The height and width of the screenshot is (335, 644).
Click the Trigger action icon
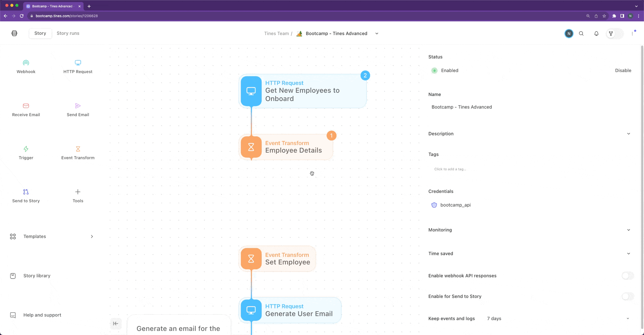tap(26, 149)
